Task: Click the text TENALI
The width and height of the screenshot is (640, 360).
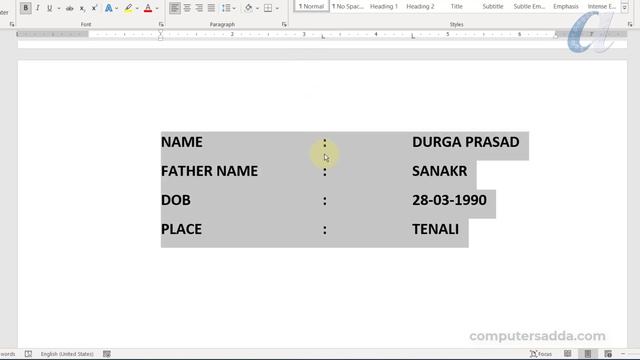Action: coord(436,229)
